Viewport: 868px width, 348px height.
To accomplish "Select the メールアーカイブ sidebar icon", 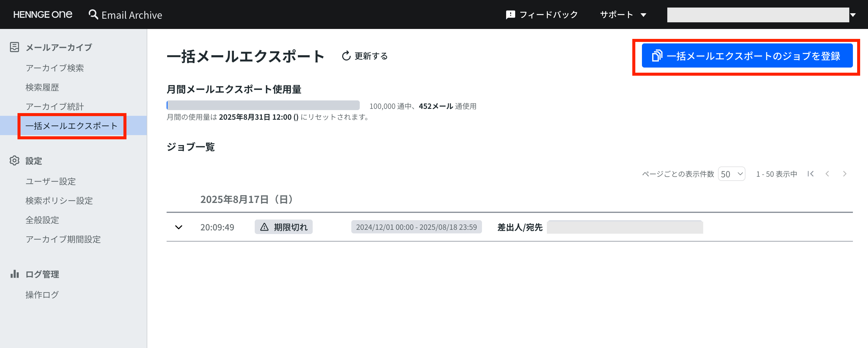I will [14, 47].
